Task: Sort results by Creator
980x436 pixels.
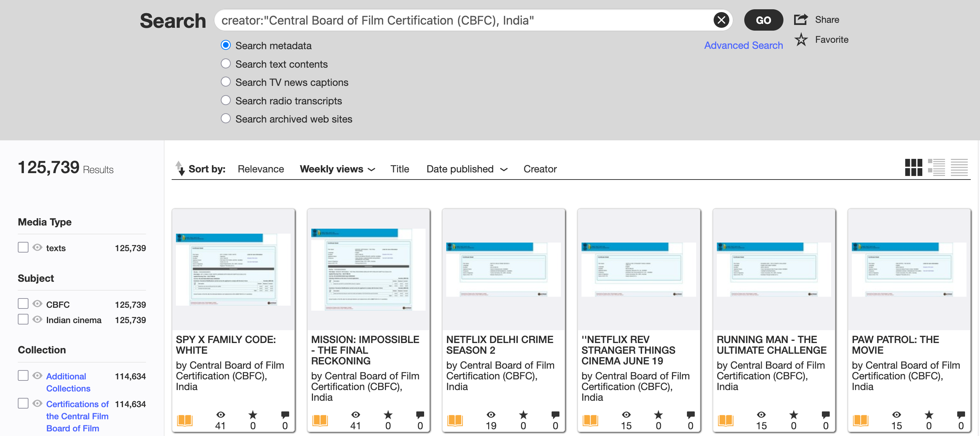Action: coord(539,169)
